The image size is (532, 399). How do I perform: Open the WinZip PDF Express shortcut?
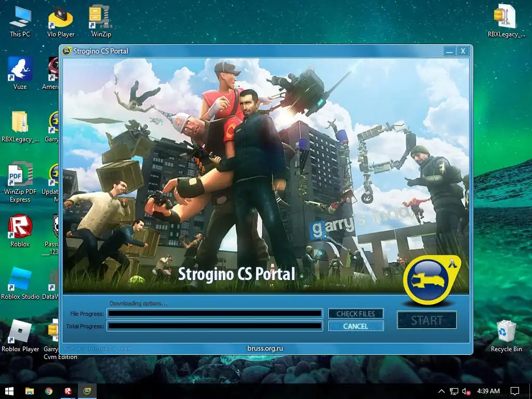[x=20, y=182]
